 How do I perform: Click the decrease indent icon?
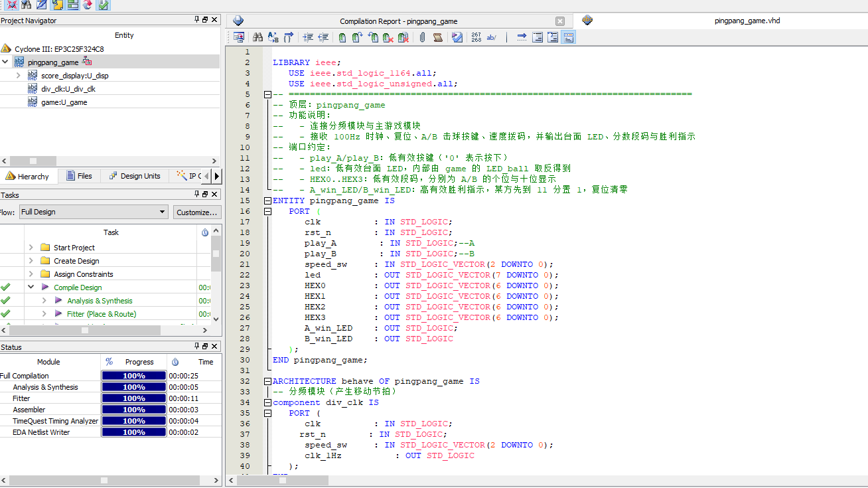(323, 37)
